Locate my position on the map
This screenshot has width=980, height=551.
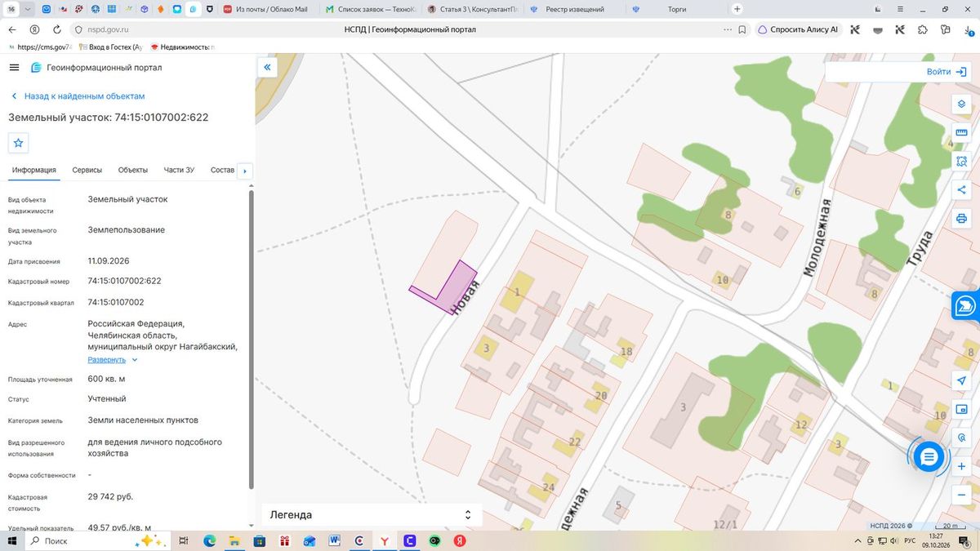pyautogui.click(x=961, y=381)
